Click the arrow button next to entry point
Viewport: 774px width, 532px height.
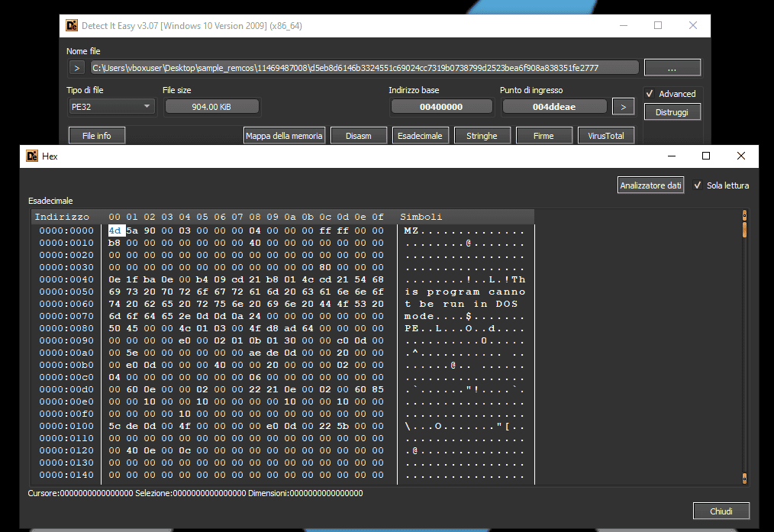pos(623,107)
